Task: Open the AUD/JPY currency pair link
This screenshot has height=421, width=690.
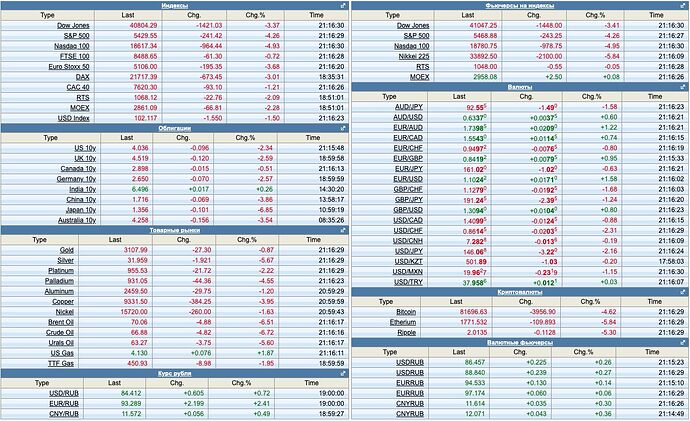Action: coord(408,106)
